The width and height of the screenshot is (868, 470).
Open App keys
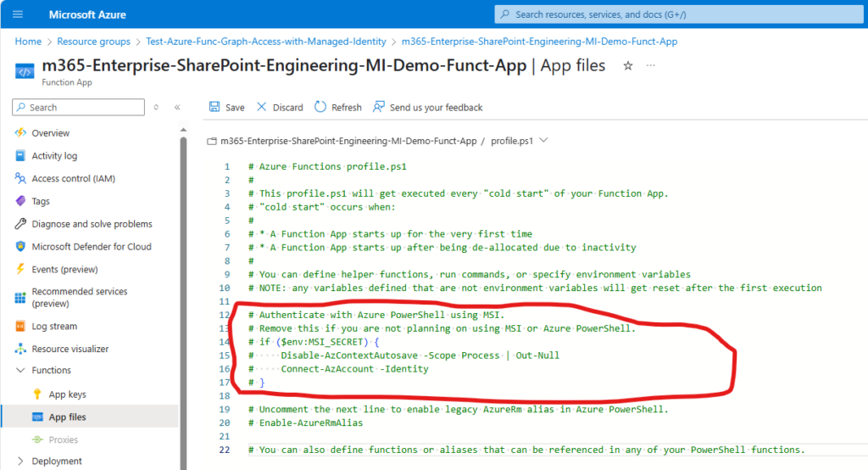(x=67, y=394)
